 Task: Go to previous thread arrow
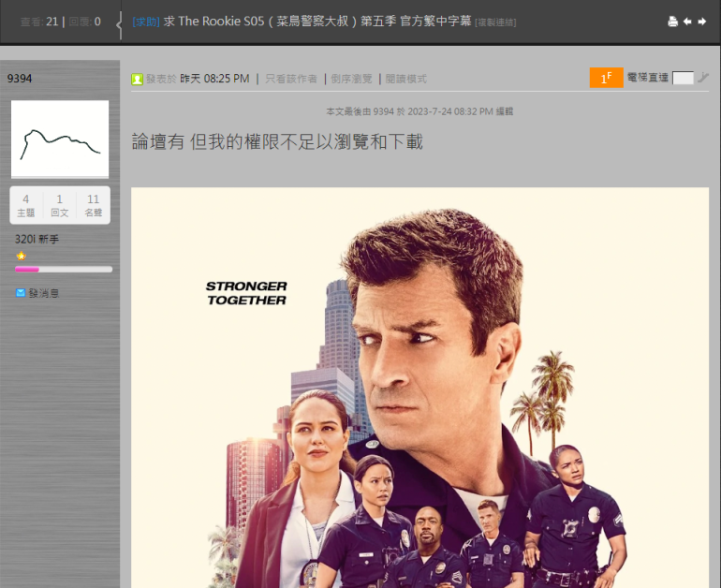point(687,22)
